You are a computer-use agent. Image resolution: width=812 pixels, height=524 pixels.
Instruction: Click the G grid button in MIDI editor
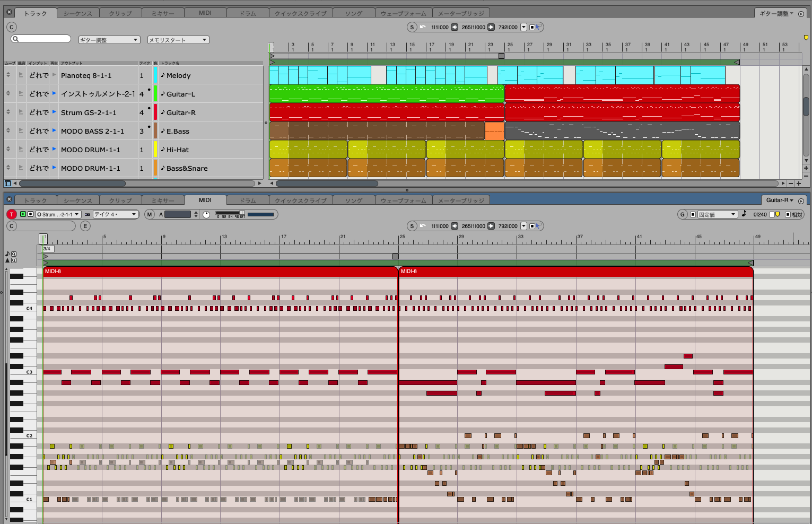click(683, 214)
